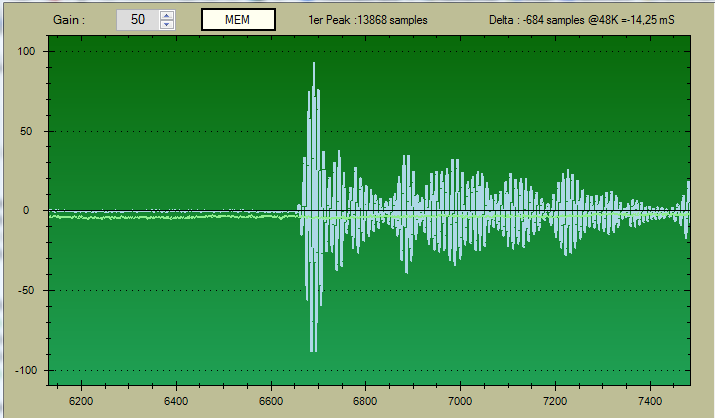Click the 7200 tick on the sample axis
The width and height of the screenshot is (715, 418).
[x=555, y=402]
